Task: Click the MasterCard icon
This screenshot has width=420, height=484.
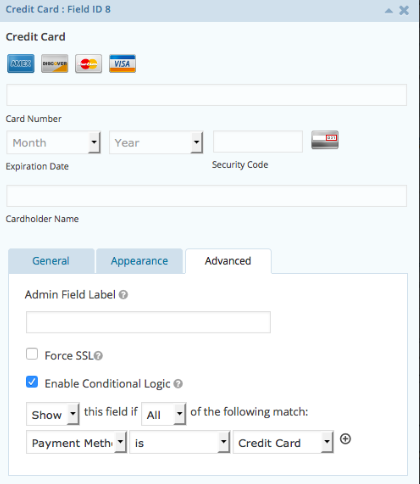Action: 88,63
